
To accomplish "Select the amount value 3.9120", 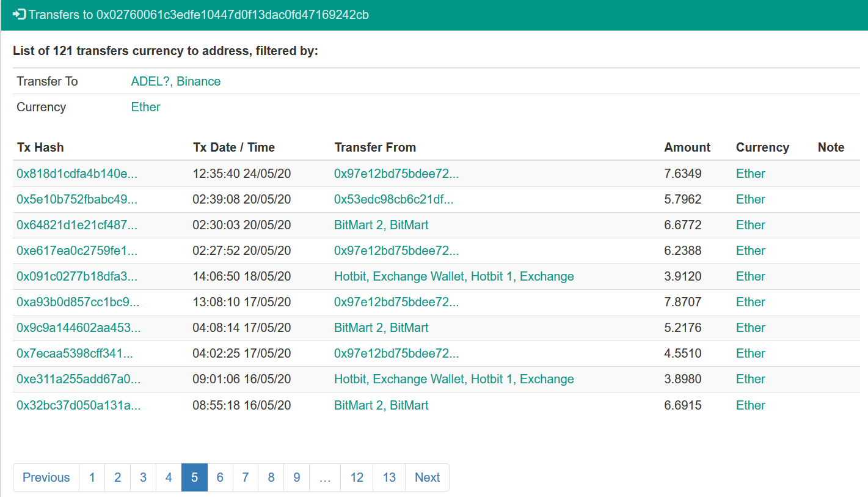I will click(683, 276).
